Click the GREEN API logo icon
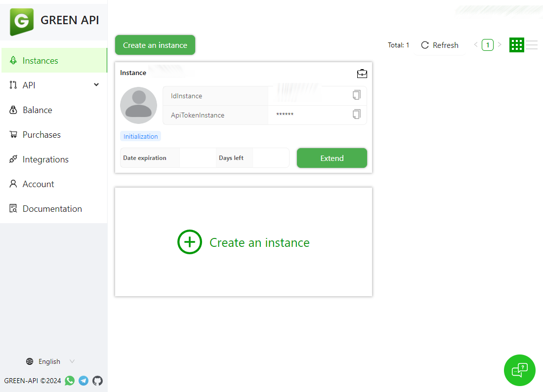 click(x=21, y=21)
